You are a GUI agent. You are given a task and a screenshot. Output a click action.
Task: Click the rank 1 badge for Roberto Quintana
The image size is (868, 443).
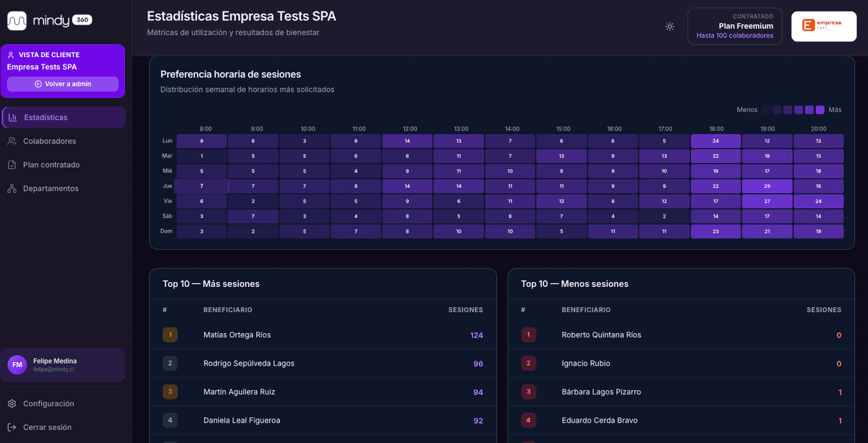[x=529, y=335]
